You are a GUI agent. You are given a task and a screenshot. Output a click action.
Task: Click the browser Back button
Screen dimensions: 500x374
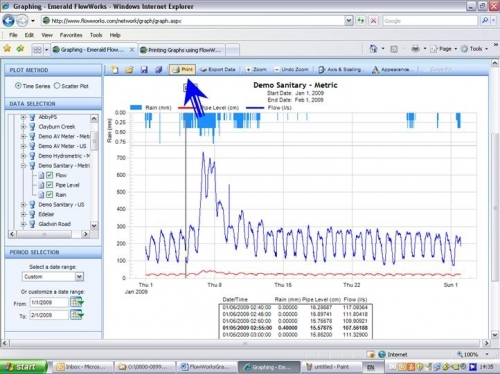[x=8, y=21]
